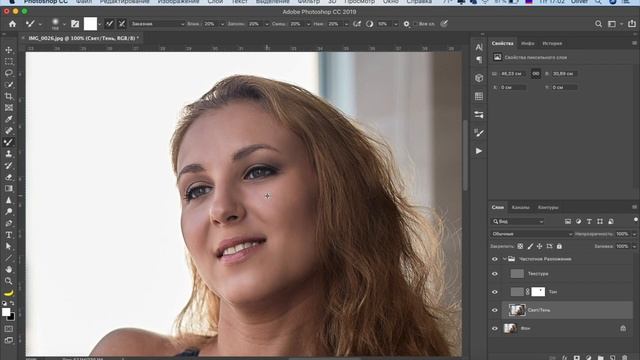The height and width of the screenshot is (360, 640).
Task: Select the Clone Stamp tool
Action: (9, 154)
